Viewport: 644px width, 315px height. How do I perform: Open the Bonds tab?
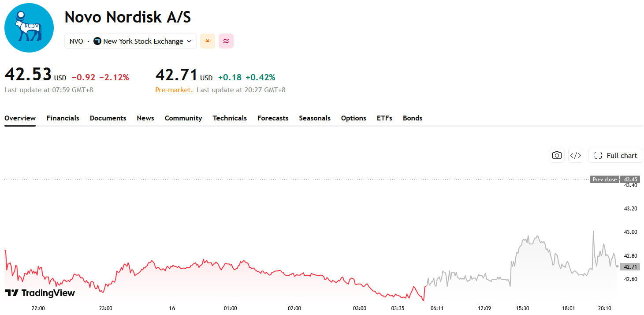[413, 118]
